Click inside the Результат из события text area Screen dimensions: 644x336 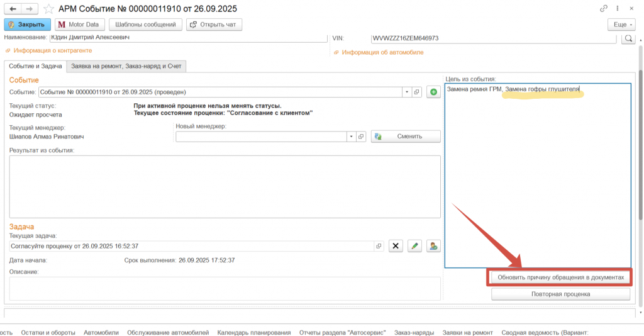[225, 182]
